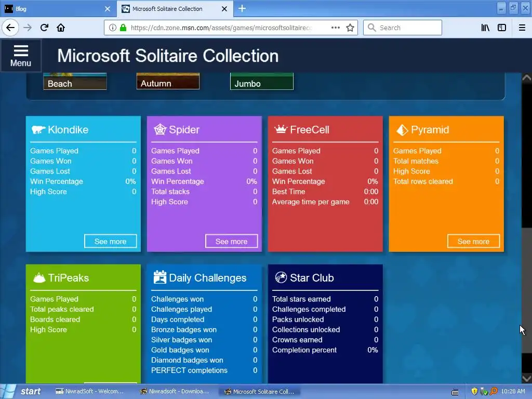Click the Microsoft Solitaire Collection heading
532x399 pixels.
[168, 56]
